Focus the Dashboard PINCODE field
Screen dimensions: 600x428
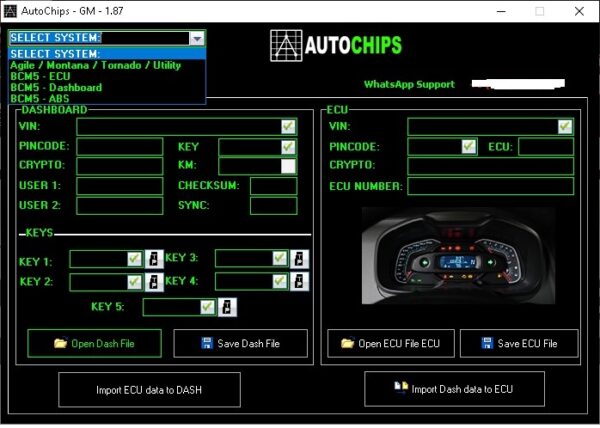120,147
